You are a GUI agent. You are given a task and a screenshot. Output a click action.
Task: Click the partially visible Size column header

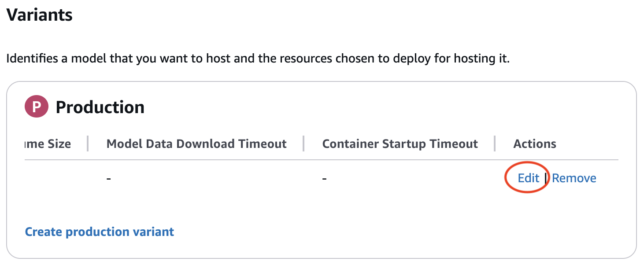48,144
